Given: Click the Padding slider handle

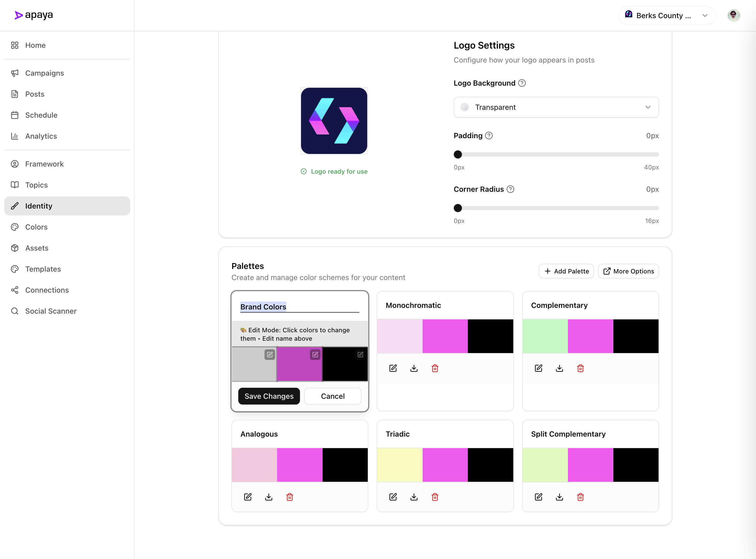Looking at the screenshot, I should [458, 154].
